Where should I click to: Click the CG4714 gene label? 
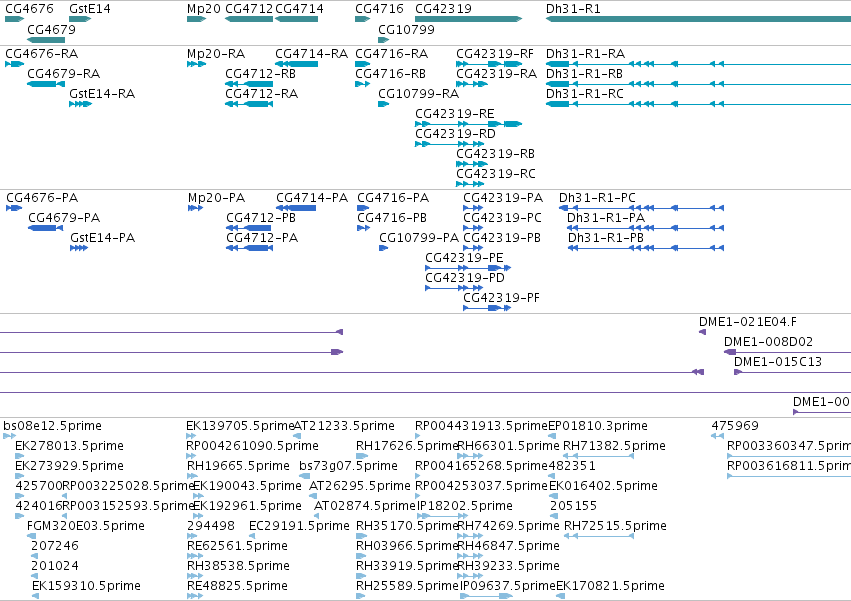pyautogui.click(x=300, y=9)
